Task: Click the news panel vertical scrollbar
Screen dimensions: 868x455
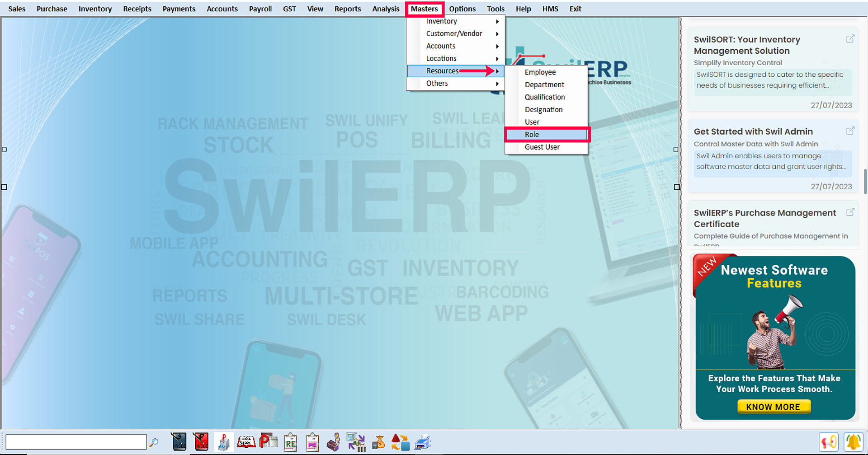Action: pyautogui.click(x=865, y=182)
